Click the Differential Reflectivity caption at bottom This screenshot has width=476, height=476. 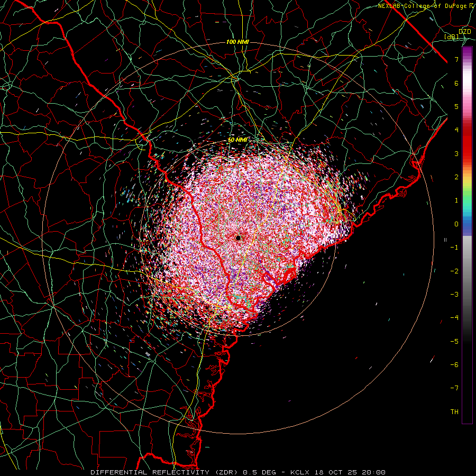[x=238, y=472]
